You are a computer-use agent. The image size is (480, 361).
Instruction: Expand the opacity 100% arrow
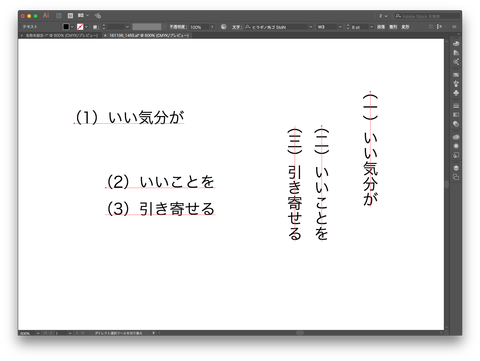click(x=212, y=27)
